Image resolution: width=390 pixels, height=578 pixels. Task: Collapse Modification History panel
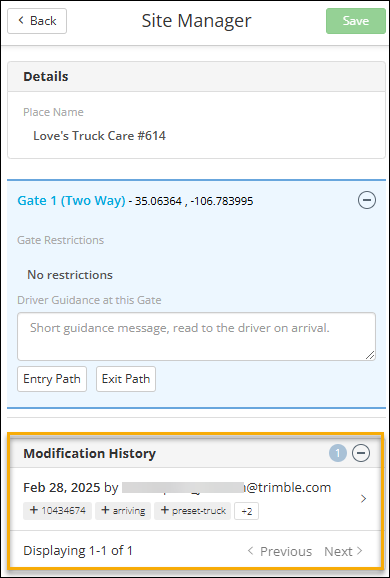(x=361, y=453)
